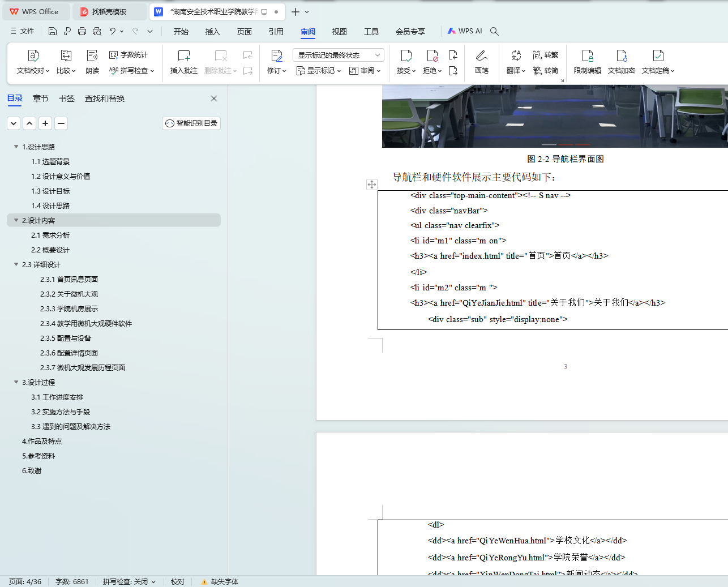Switch to the 插入 ribbon tab

pos(213,32)
